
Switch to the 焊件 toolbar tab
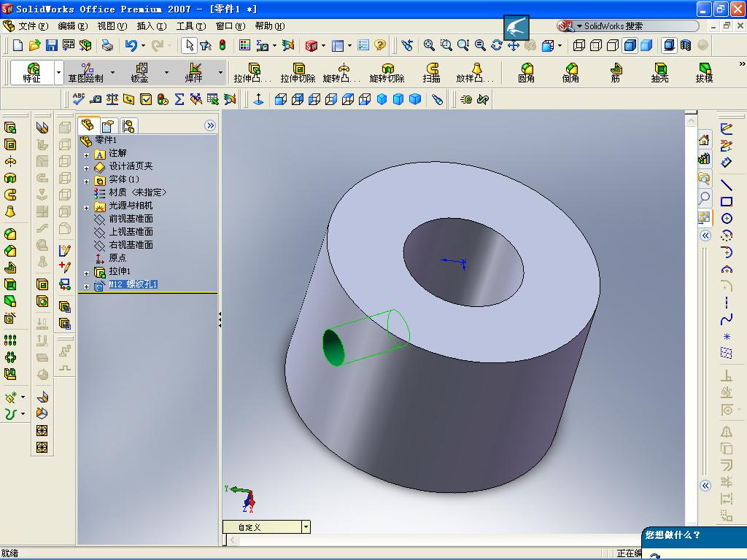tap(195, 73)
